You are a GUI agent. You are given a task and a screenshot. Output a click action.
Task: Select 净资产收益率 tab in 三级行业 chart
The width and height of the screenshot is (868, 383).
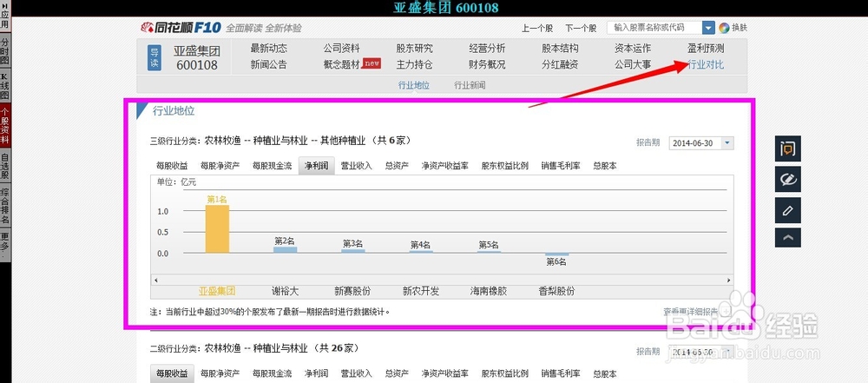444,165
